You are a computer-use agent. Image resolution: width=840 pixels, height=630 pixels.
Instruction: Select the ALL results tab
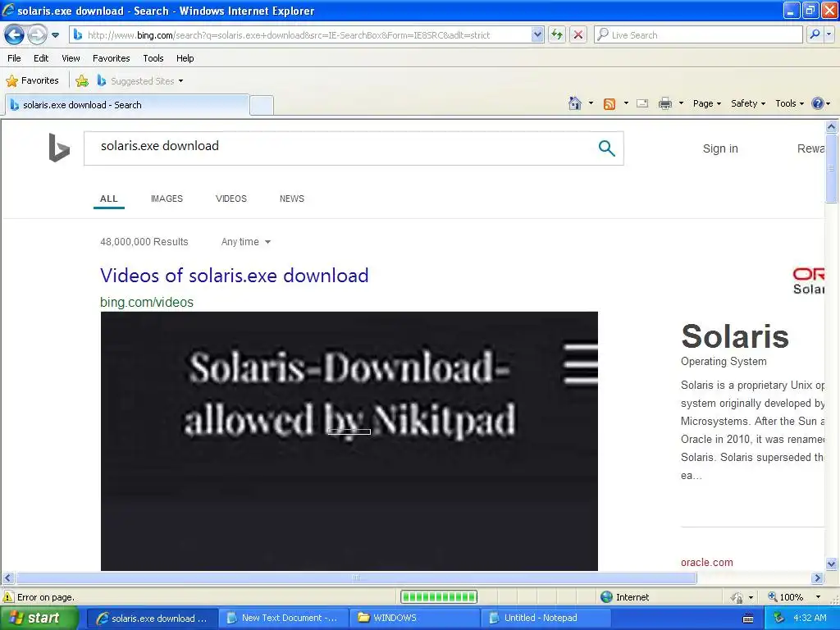coord(109,199)
